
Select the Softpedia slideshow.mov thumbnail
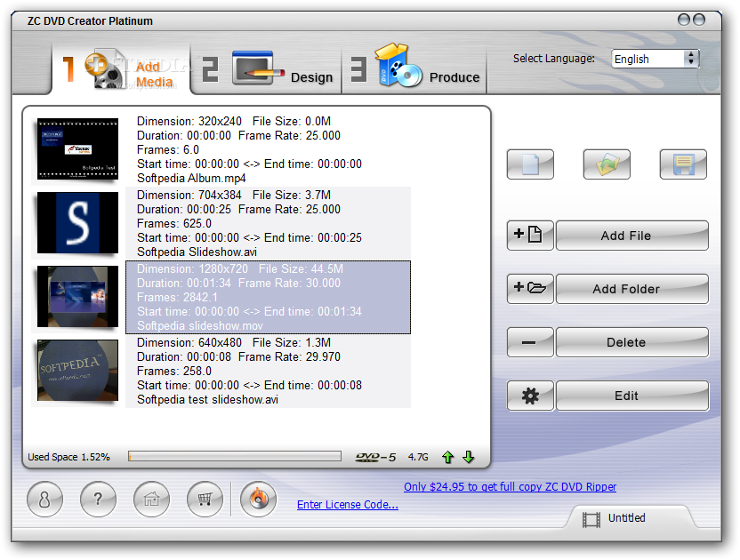(78, 296)
